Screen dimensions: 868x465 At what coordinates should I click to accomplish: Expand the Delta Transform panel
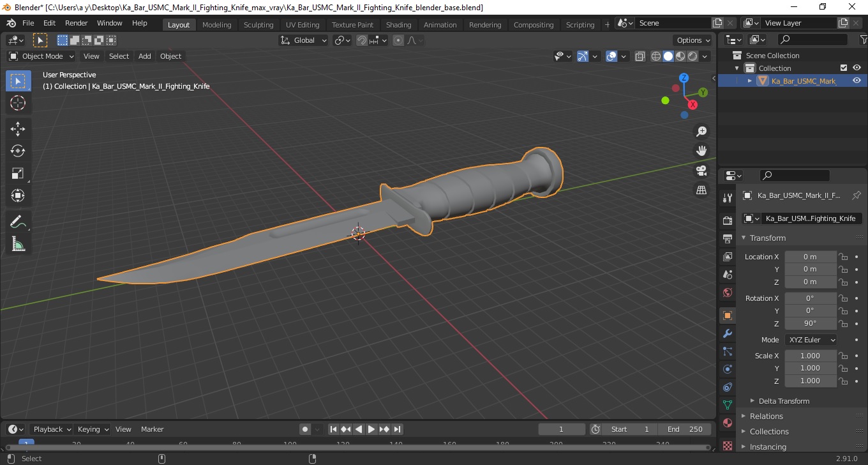pyautogui.click(x=784, y=401)
